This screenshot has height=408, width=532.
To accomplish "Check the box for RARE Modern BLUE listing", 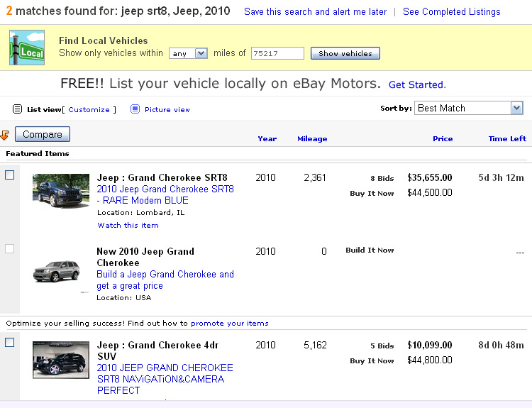I will click(10, 175).
